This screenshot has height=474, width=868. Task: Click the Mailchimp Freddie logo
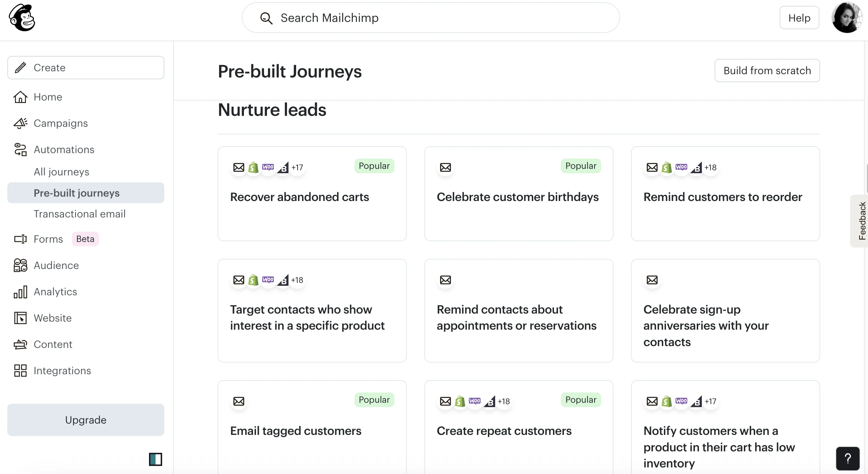[x=22, y=18]
